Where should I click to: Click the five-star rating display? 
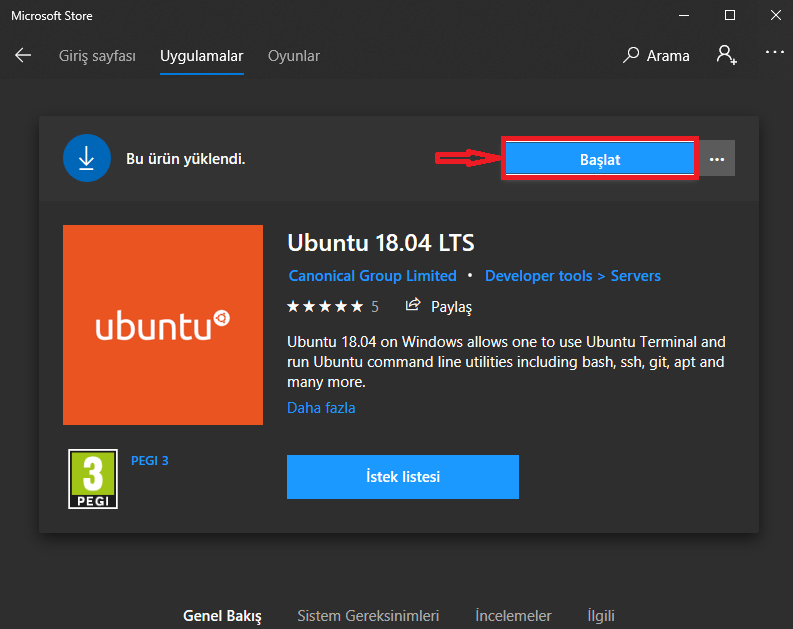[x=325, y=306]
